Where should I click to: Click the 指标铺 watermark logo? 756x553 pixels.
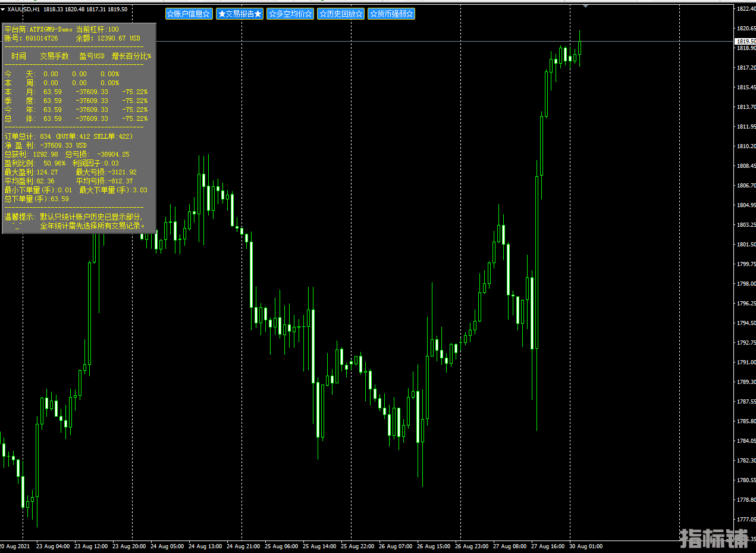(714, 538)
